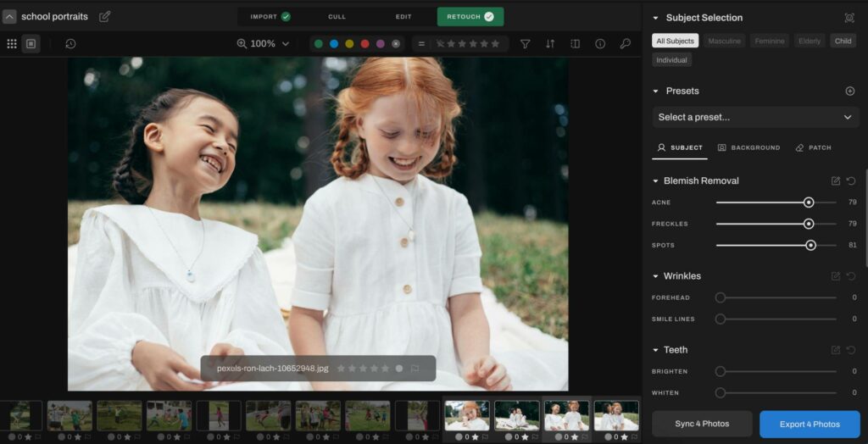
Task: Click the zoom magnifier icon
Action: (242, 44)
